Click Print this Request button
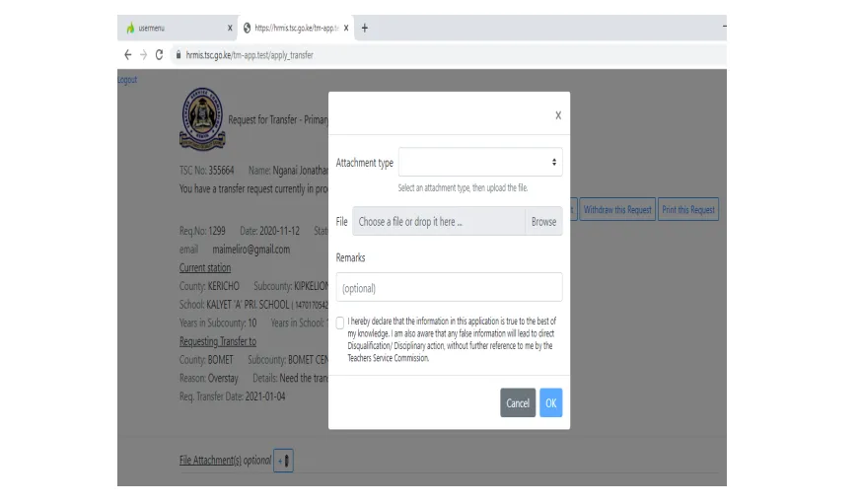 tap(688, 209)
